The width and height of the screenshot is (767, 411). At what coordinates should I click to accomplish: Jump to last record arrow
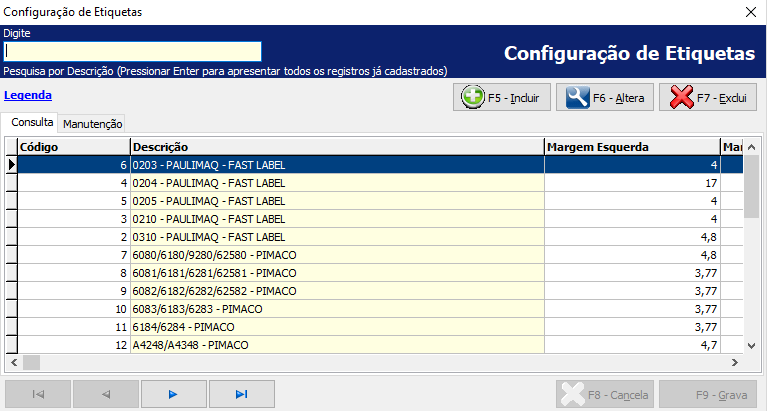point(241,394)
